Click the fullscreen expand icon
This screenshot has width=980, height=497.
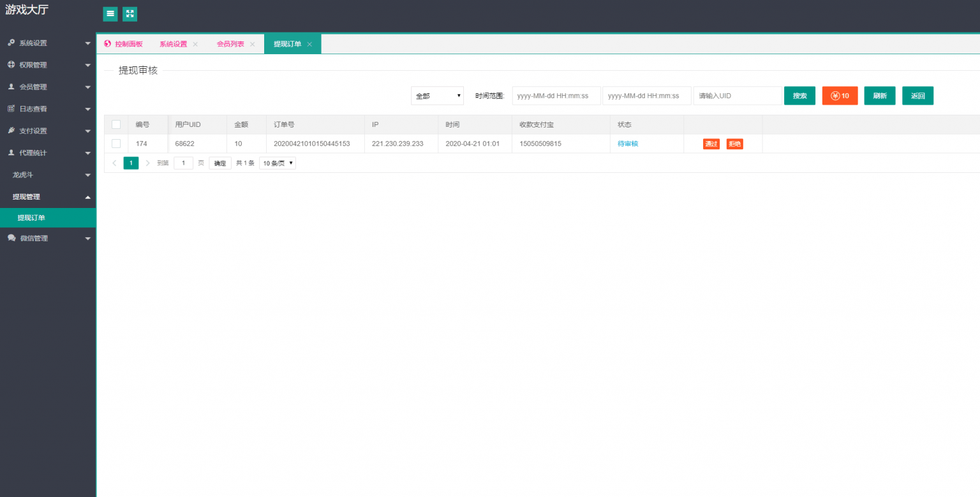point(130,14)
